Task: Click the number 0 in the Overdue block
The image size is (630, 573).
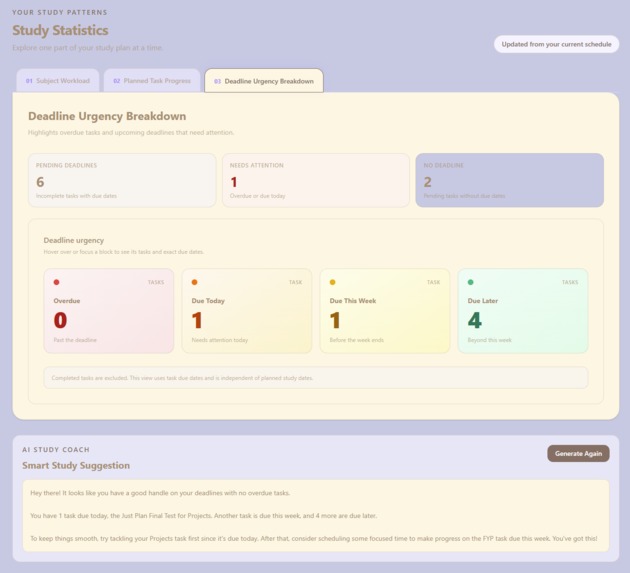Action: (x=60, y=320)
